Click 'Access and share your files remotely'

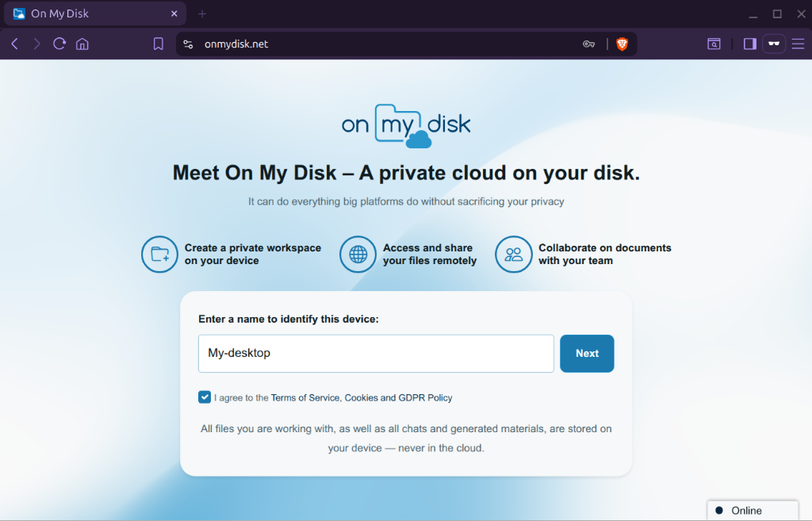coord(429,255)
